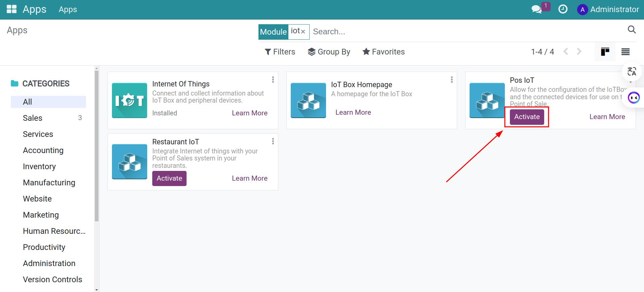Select the All category
The width and height of the screenshot is (644, 292).
point(48,102)
